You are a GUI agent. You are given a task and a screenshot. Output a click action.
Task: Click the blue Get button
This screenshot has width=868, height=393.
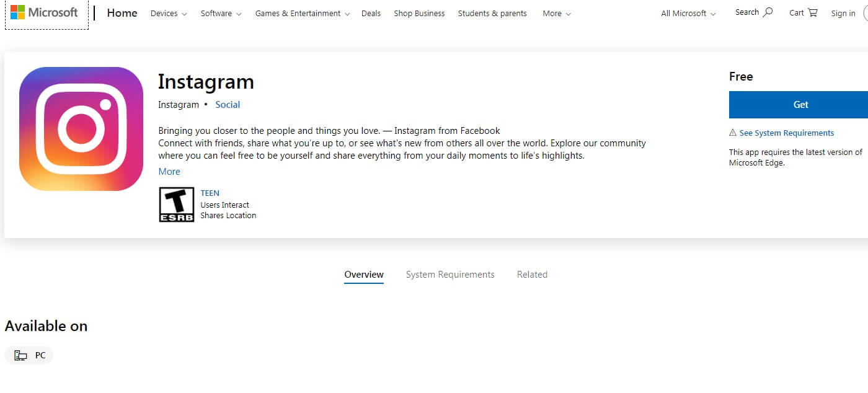(799, 105)
